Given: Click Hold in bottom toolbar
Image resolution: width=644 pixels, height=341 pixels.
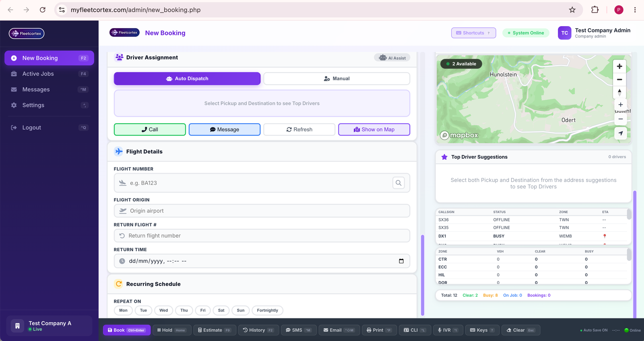Looking at the screenshot, I should point(171,330).
